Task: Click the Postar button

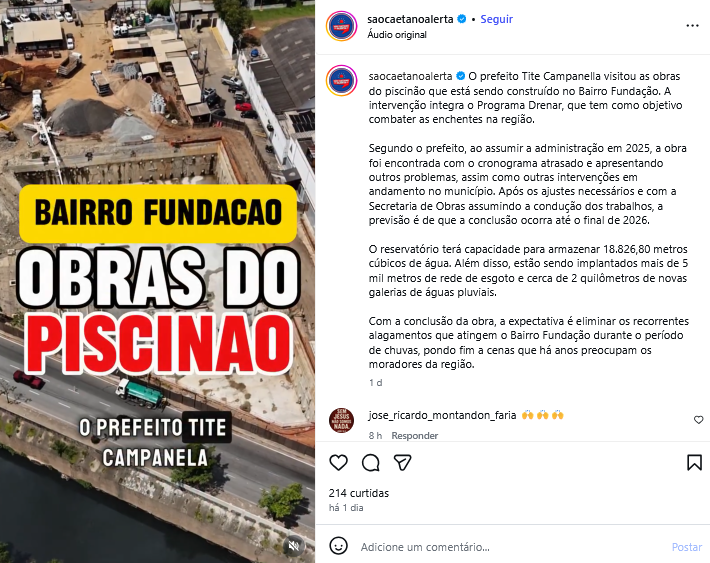Action: point(686,547)
